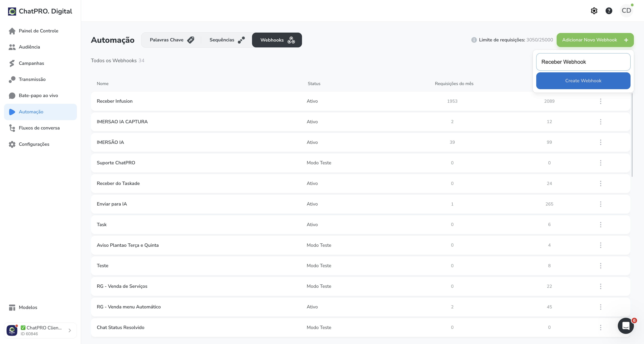This screenshot has height=344, width=644.
Task: Open options menu for Aviso Plantao Terça e Quinta
Action: click(x=601, y=245)
